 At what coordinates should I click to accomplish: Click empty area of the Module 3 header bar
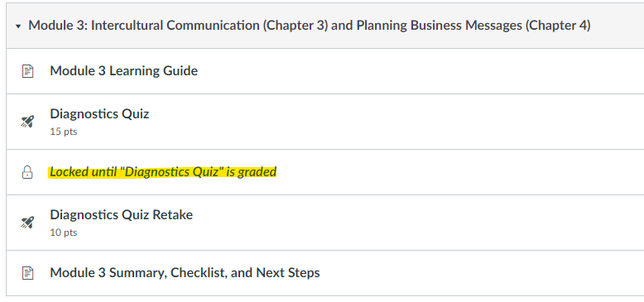[x=616, y=26]
